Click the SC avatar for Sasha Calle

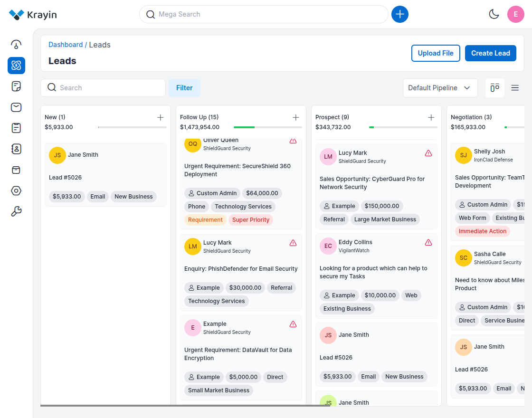(464, 258)
